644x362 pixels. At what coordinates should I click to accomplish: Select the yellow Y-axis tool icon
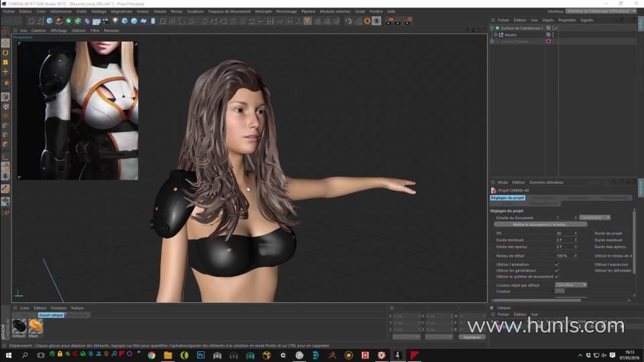pos(307,21)
